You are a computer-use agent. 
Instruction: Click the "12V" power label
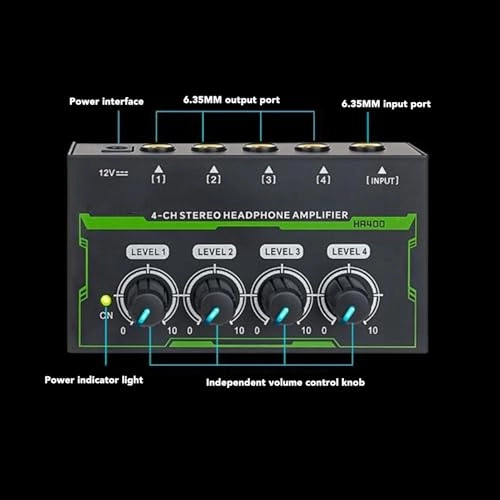pyautogui.click(x=113, y=173)
